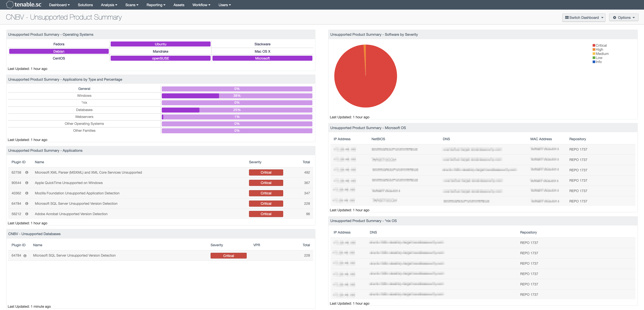Click Unsupported Product Summary - Applications panel title
Screen dimensions: 644x310
coord(45,151)
